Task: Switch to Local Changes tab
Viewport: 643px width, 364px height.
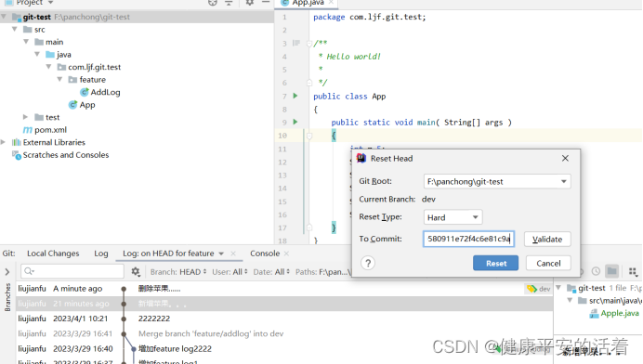Action: 53,253
